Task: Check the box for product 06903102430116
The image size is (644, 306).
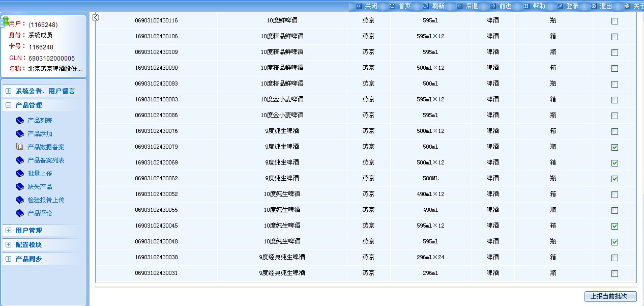Action: 614,21
